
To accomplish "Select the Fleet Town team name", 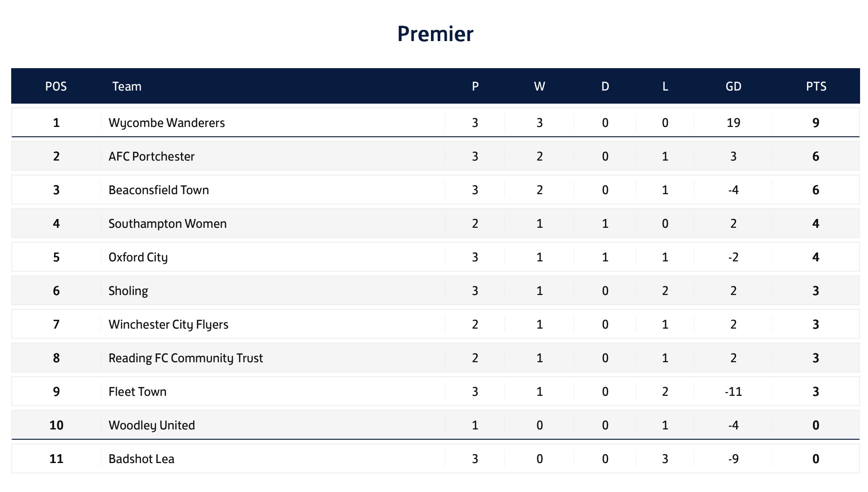I will coord(138,392).
